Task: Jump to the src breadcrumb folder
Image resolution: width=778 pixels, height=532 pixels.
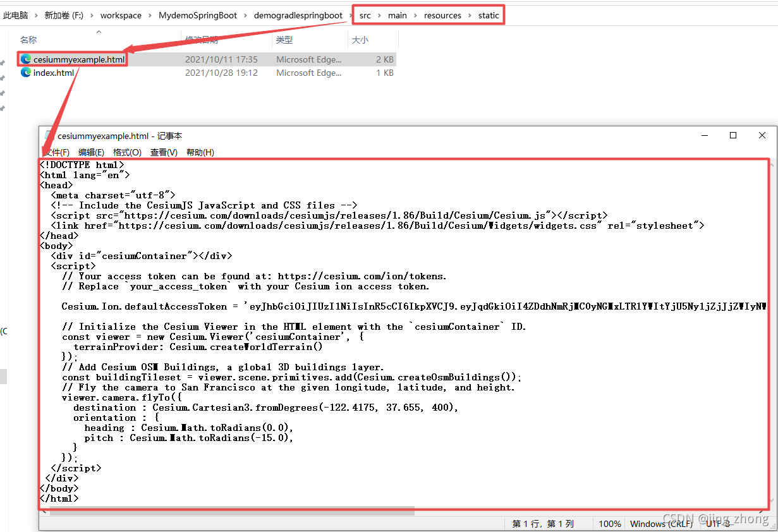Action: (x=365, y=15)
